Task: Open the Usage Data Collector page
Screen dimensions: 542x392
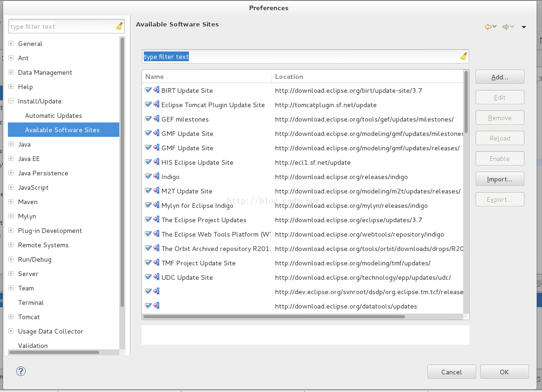Action: 51,331
